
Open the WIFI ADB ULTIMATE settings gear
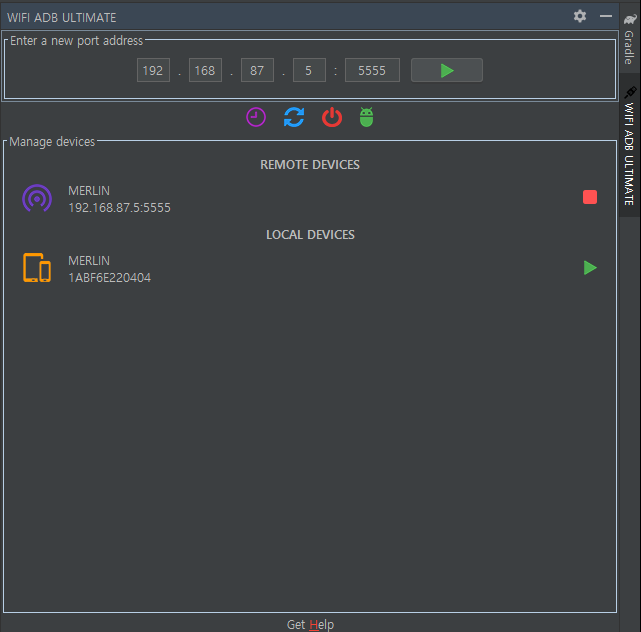[580, 16]
